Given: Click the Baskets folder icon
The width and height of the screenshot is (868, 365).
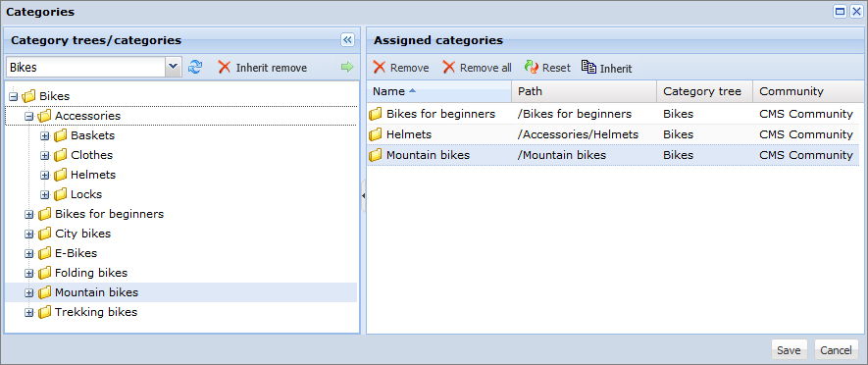Looking at the screenshot, I should click(x=61, y=135).
